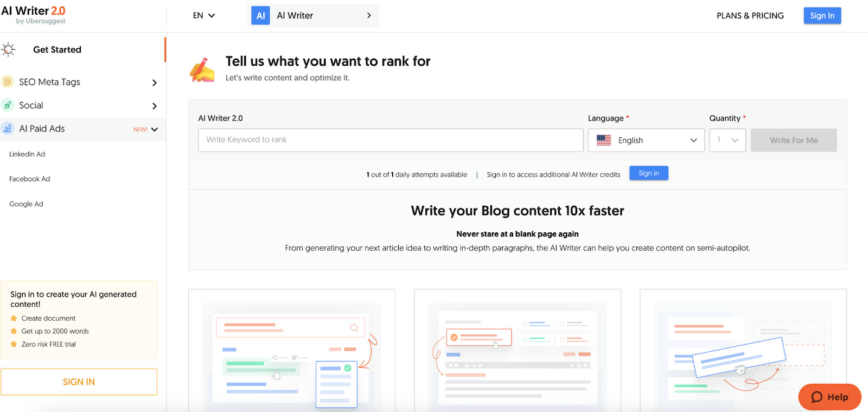
Task: Click the third feature illustration card
Action: point(743,350)
